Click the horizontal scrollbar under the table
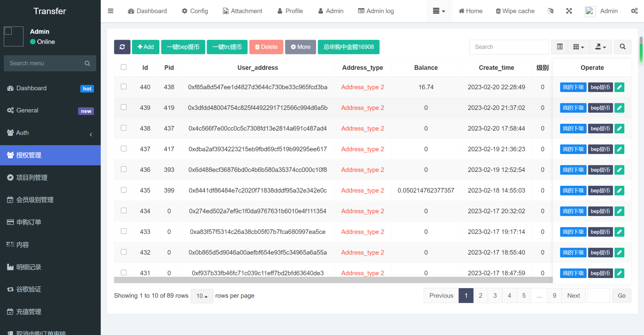This screenshot has height=335, width=644. (x=333, y=280)
